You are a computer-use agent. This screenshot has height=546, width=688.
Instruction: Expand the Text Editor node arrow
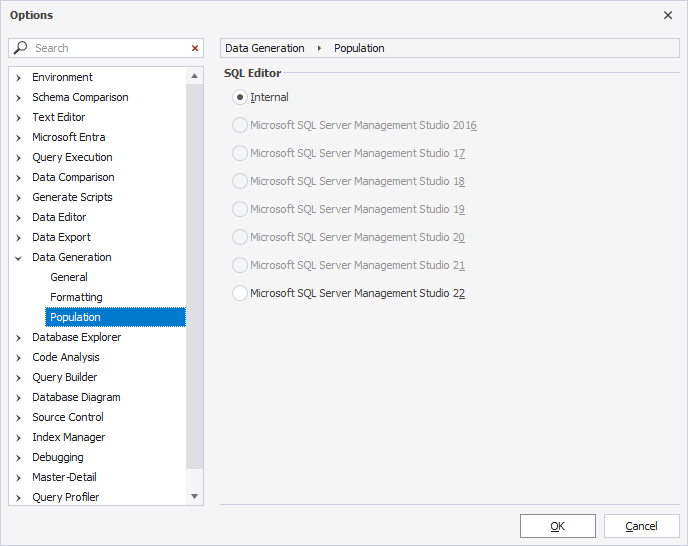[18, 118]
